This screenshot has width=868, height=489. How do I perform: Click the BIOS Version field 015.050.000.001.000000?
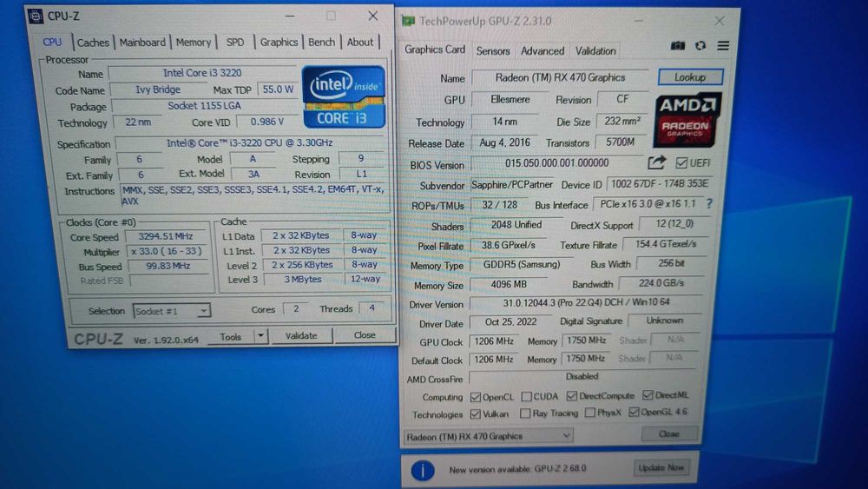click(x=556, y=163)
